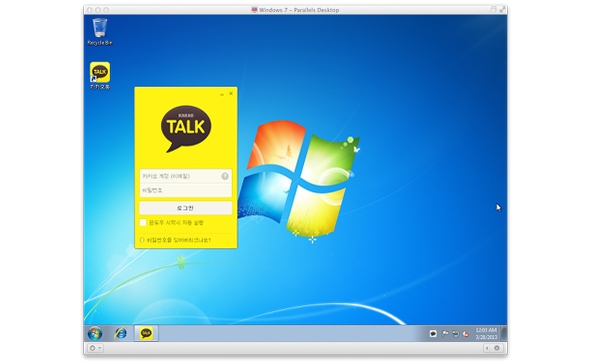Open the Action Center flag tray icon
The image size is (600, 363).
click(445, 334)
